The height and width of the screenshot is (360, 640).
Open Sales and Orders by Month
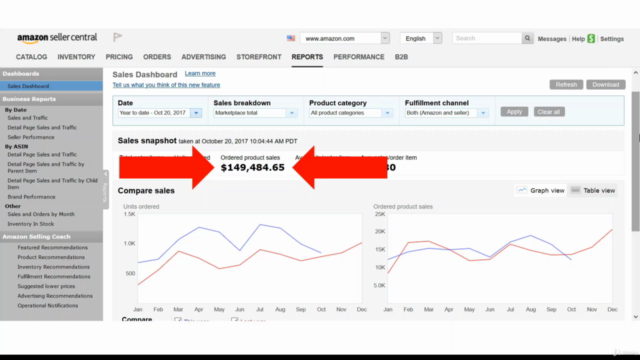coord(41,214)
